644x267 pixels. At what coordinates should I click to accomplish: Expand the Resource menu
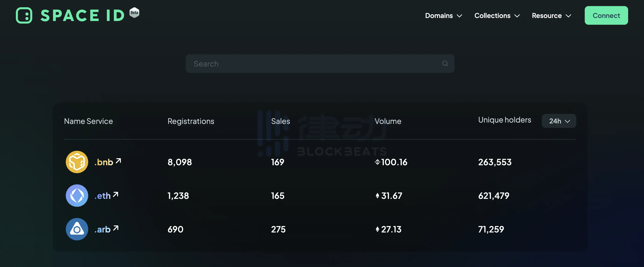pos(552,15)
